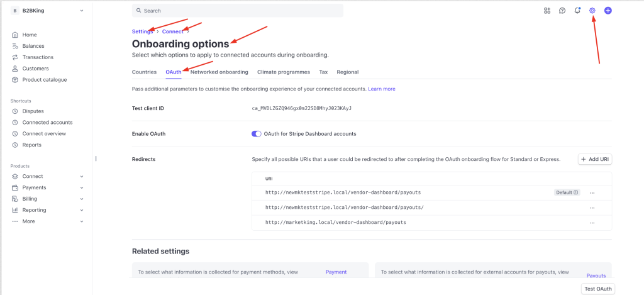Click the Test OAuth button

[597, 289]
